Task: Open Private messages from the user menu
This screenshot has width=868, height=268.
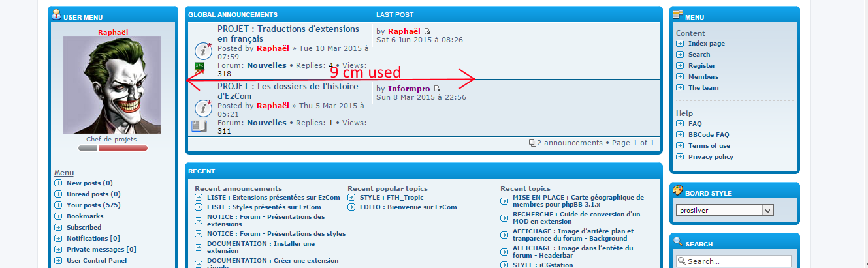Action: pos(101,250)
